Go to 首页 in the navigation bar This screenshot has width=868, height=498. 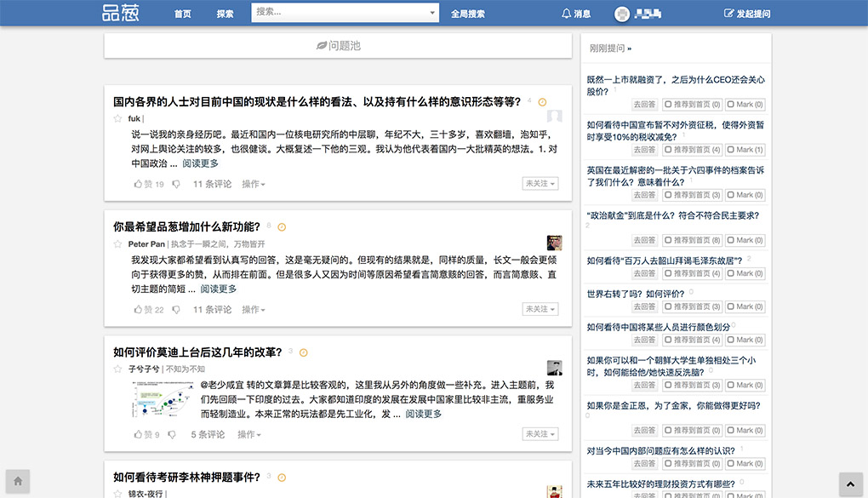pos(182,14)
